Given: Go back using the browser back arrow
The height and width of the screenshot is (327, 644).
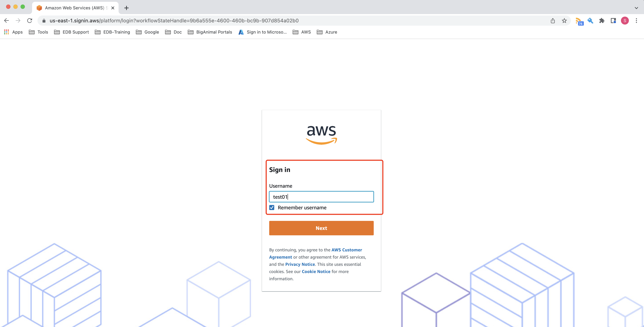Looking at the screenshot, I should click(x=7, y=21).
